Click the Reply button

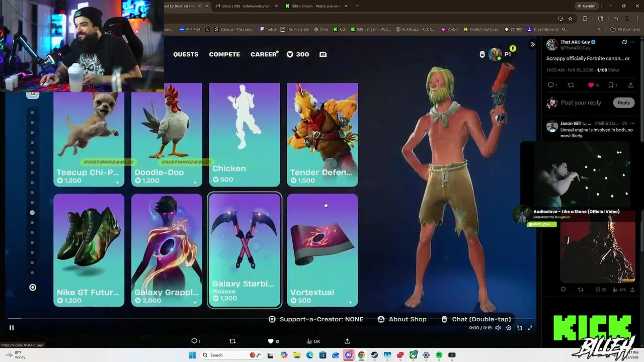(x=624, y=103)
